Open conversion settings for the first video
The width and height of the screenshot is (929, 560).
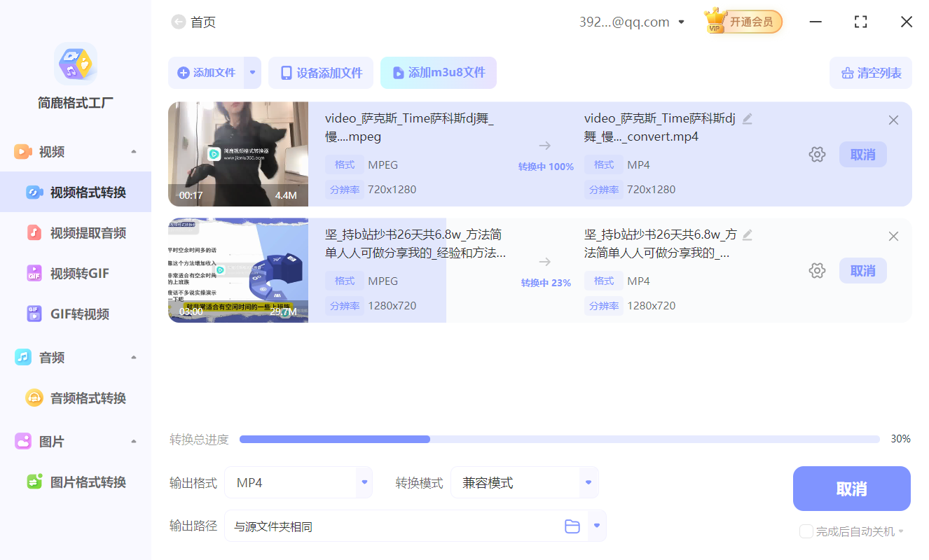tap(817, 154)
